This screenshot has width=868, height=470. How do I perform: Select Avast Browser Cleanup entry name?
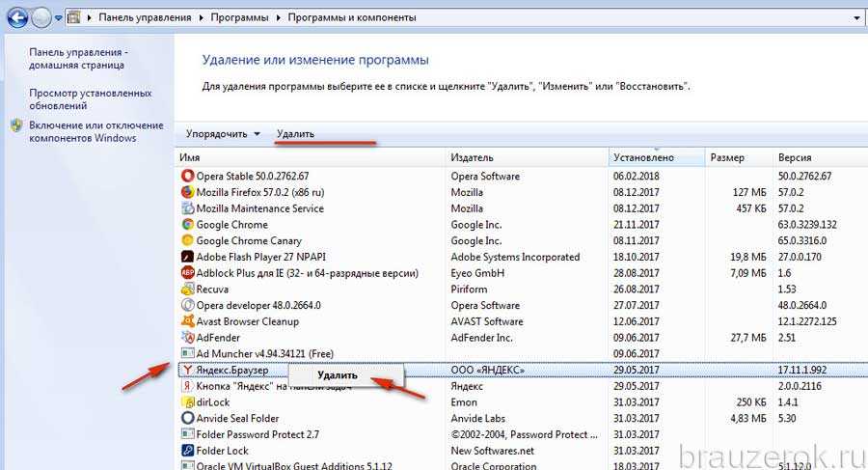pos(248,321)
